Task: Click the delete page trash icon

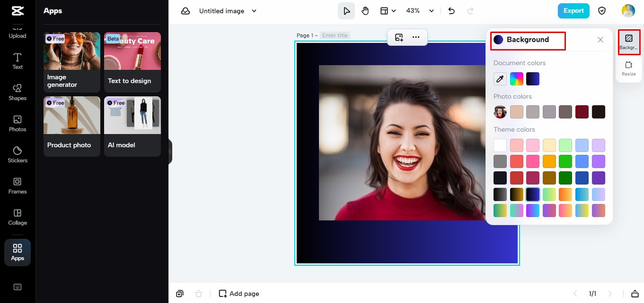Action: (x=199, y=293)
